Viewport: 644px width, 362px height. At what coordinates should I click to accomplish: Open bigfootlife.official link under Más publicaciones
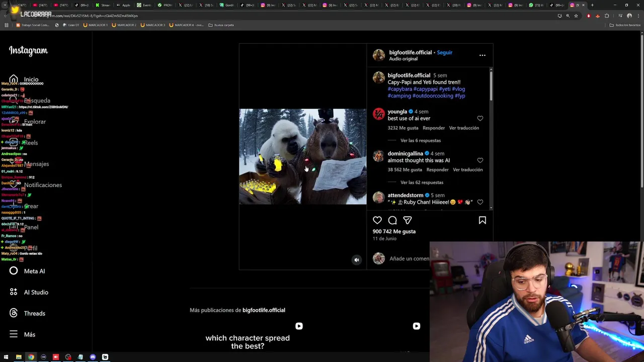pyautogui.click(x=264, y=310)
